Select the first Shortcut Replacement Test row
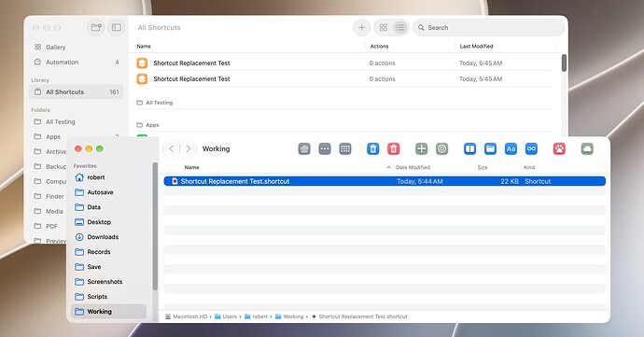Viewport: 644px width, 337px height. [x=344, y=63]
